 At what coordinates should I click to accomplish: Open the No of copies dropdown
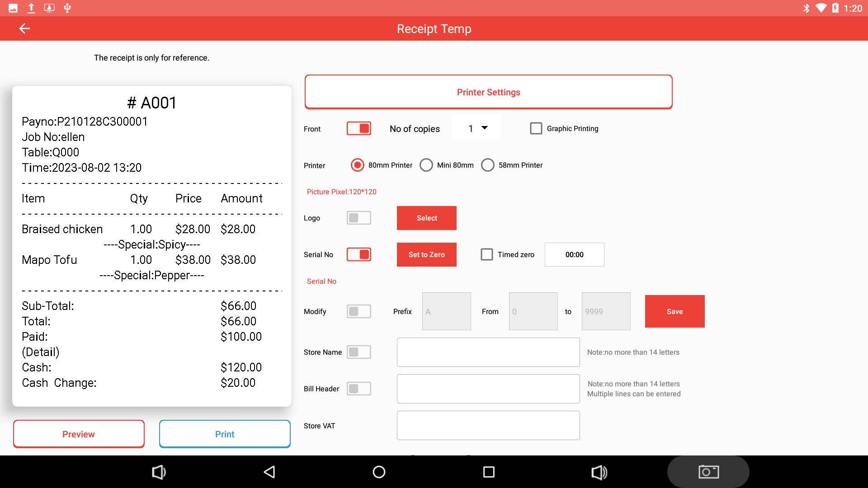[476, 128]
